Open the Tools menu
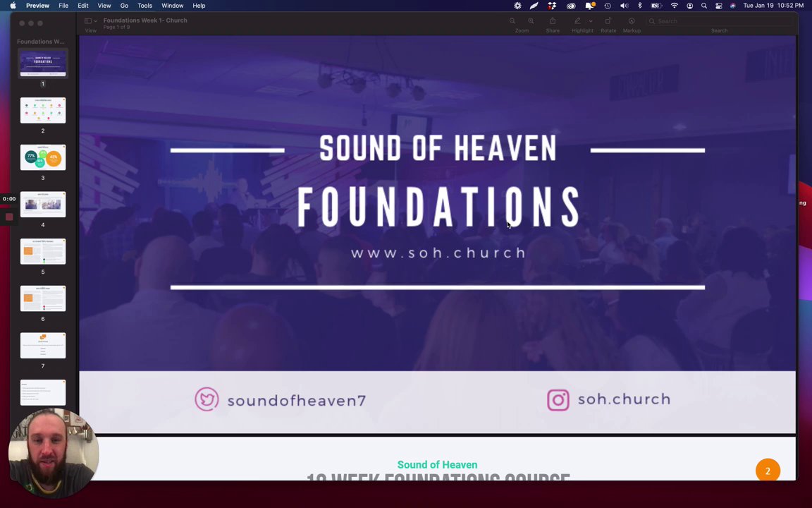 pos(144,6)
